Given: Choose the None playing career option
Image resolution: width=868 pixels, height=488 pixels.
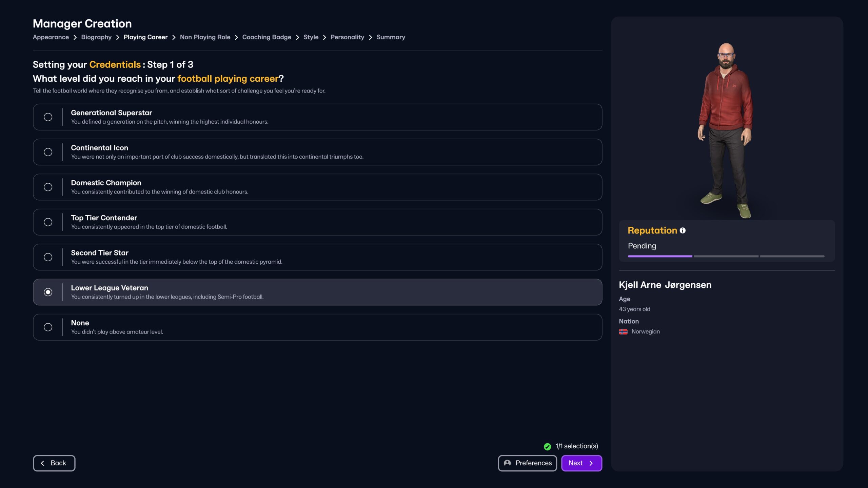Looking at the screenshot, I should pos(48,327).
